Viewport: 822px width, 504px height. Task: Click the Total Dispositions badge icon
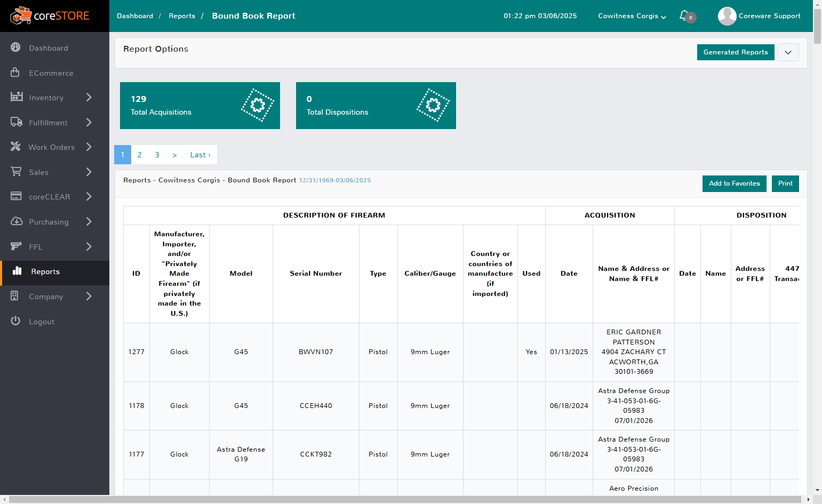[x=433, y=105]
